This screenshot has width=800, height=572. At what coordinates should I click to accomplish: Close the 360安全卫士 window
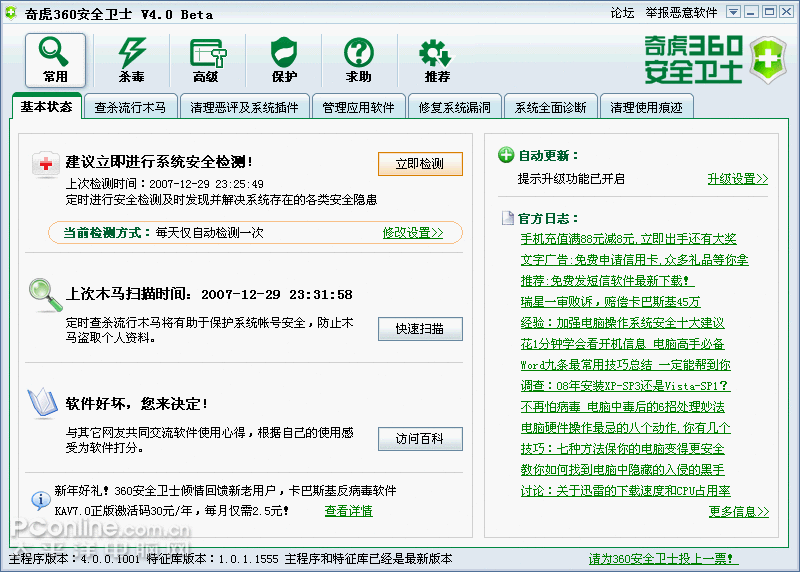click(x=786, y=12)
